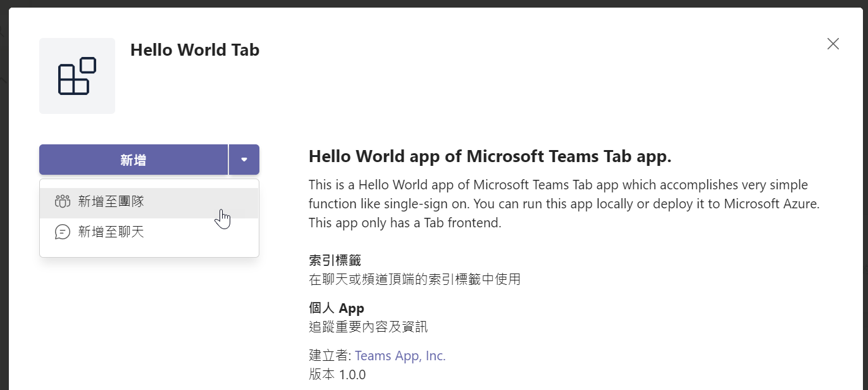This screenshot has height=390, width=868.
Task: Select 新增至團隊 menu option
Action: 149,203
